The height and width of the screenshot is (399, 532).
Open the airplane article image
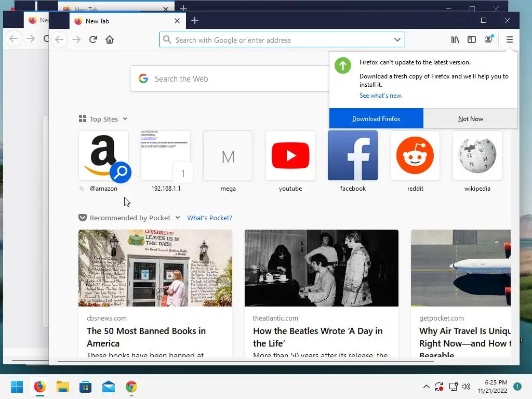[461, 268]
